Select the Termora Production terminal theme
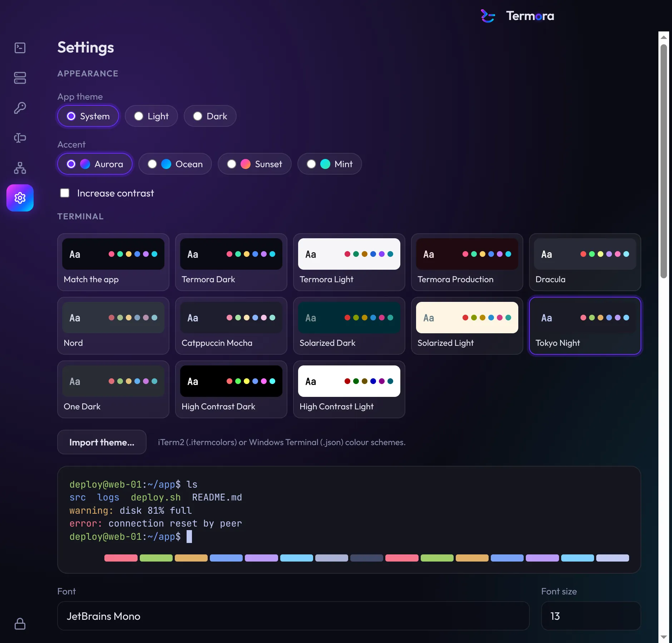 tap(467, 262)
